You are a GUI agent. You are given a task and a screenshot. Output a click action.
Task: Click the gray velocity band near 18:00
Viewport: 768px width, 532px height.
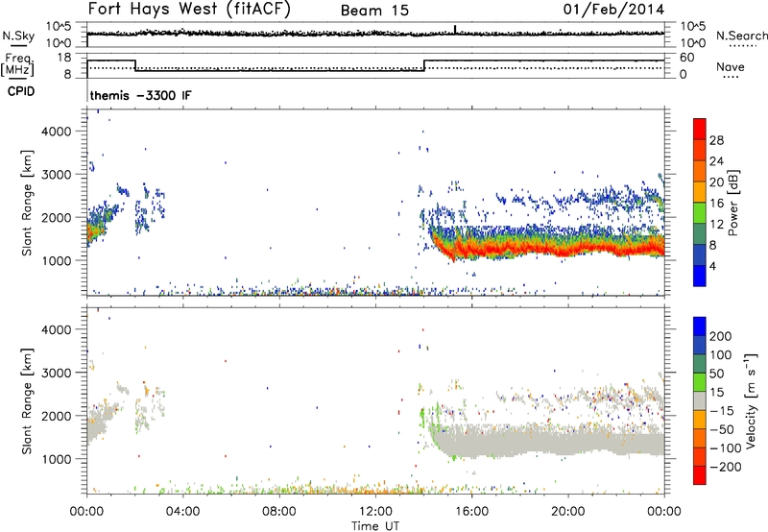coord(520,442)
